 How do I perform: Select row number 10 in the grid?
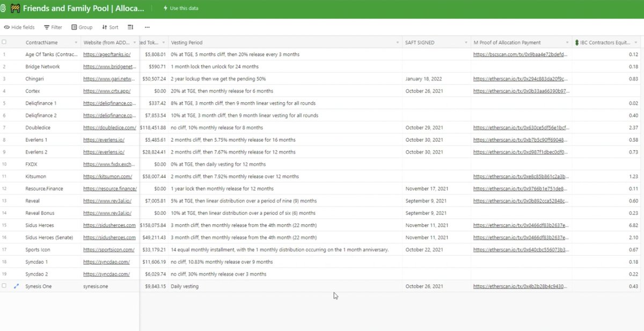coord(4,164)
